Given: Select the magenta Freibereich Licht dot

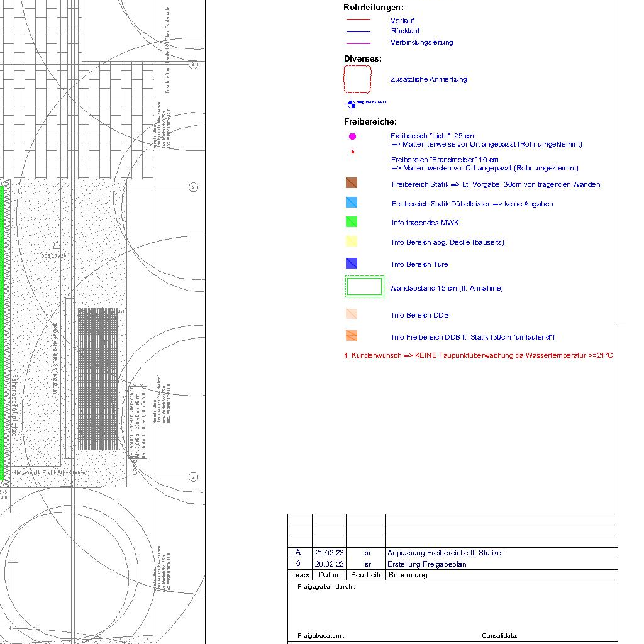Looking at the screenshot, I should (352, 136).
